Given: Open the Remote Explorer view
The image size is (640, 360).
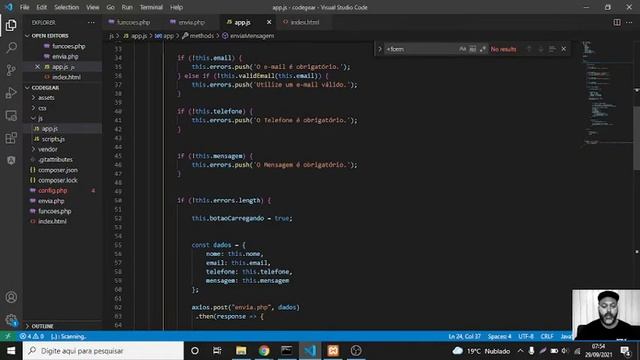Looking at the screenshot, I should tap(11, 116).
